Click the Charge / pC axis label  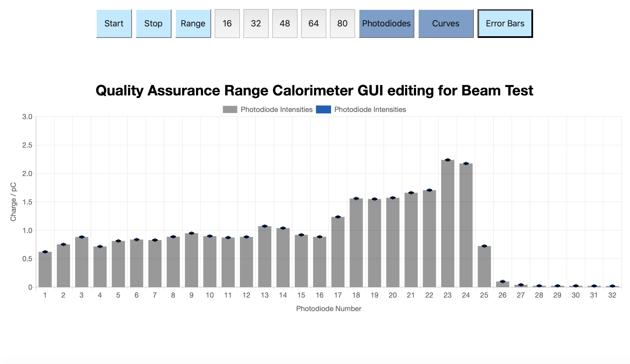(x=13, y=202)
